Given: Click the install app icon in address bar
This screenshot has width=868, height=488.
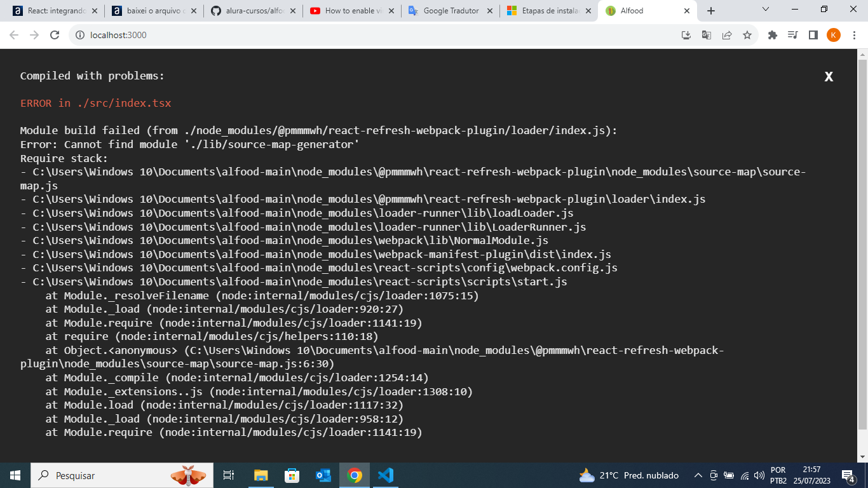Looking at the screenshot, I should (x=686, y=35).
